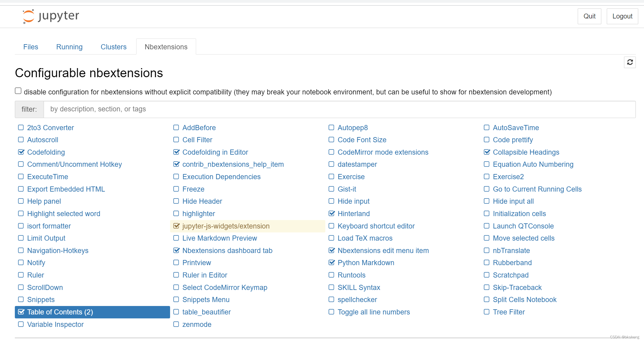Click the Logout button
Screen dimensions: 644x342
point(622,16)
